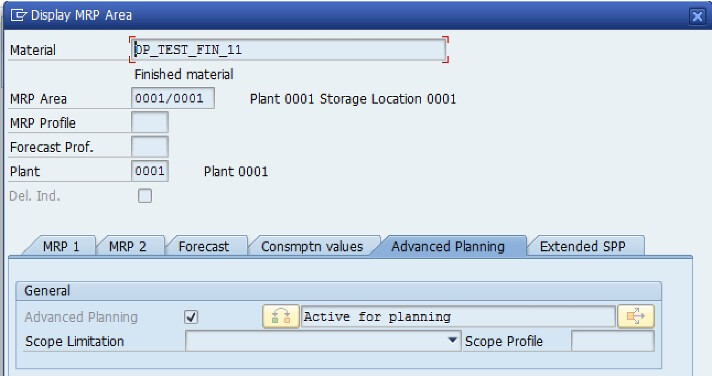Click the MRP Area field 0001/0001
Viewport: 712px width, 376px height.
[x=173, y=98]
